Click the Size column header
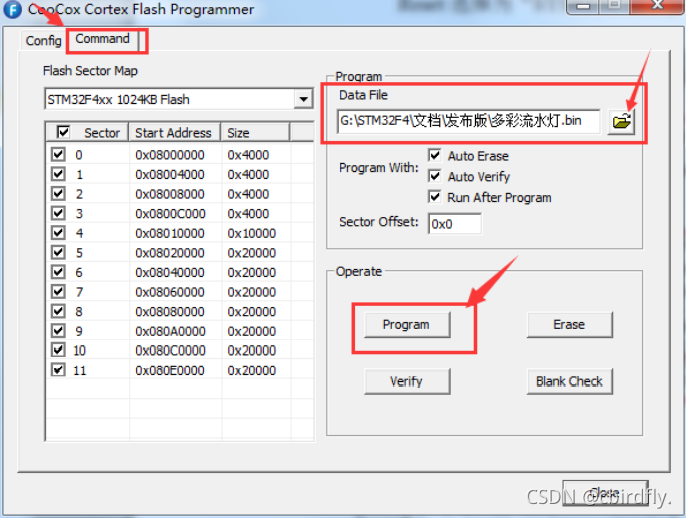 256,133
